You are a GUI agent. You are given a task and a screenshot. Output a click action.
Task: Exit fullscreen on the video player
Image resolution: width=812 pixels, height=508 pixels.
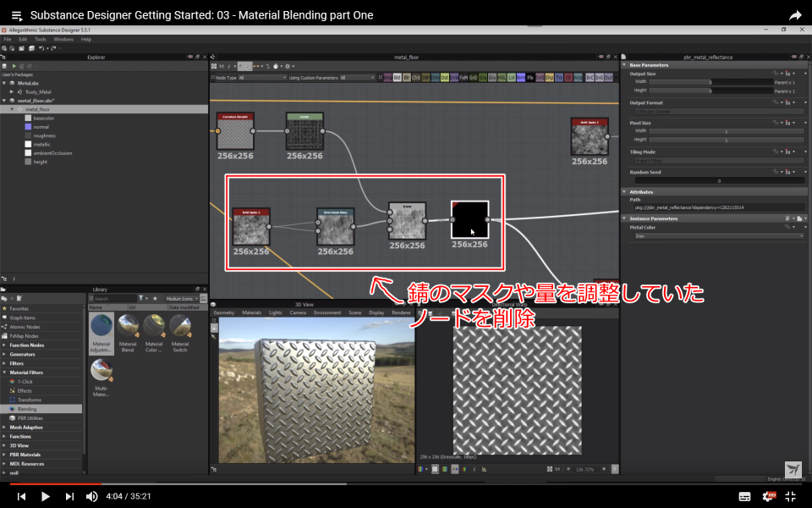pyautogui.click(x=790, y=496)
